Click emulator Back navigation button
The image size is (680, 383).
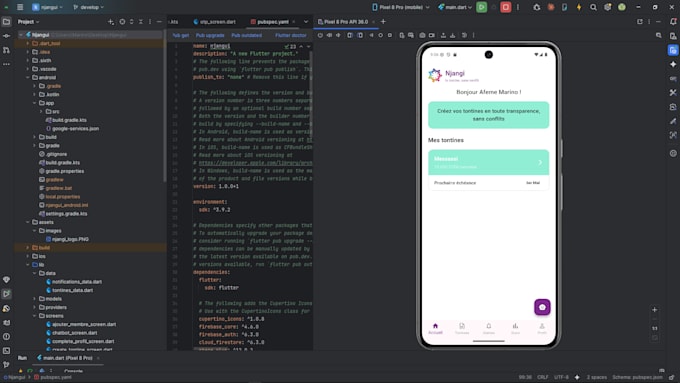(371, 35)
